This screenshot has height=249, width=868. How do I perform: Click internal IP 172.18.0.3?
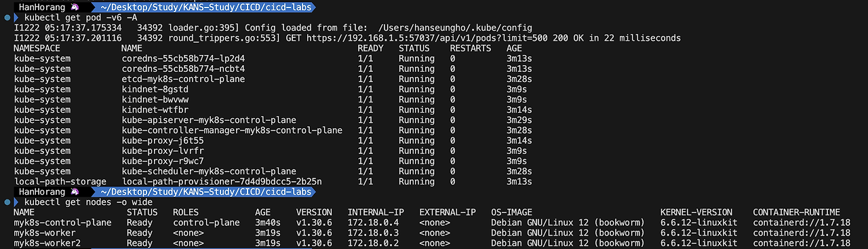pyautogui.click(x=373, y=233)
